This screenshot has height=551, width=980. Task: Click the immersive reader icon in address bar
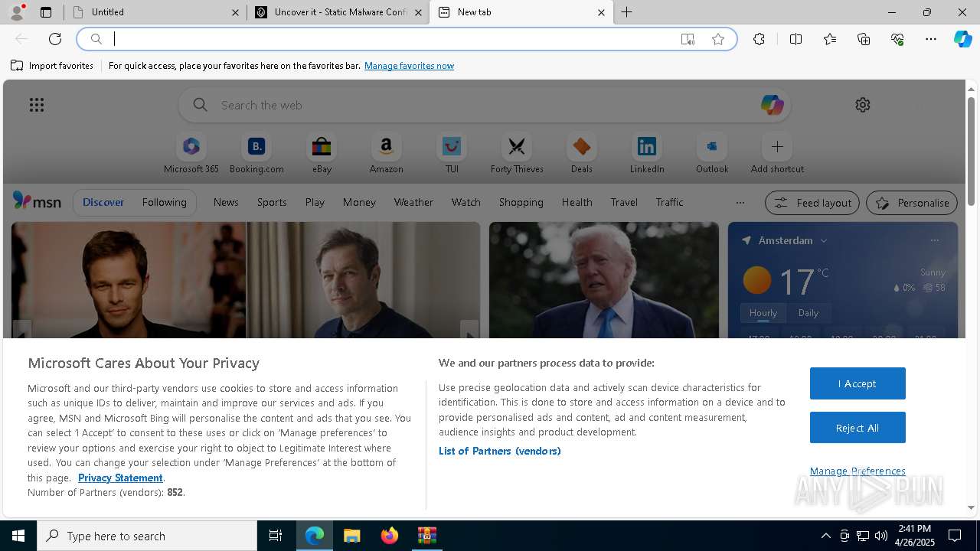(x=688, y=39)
